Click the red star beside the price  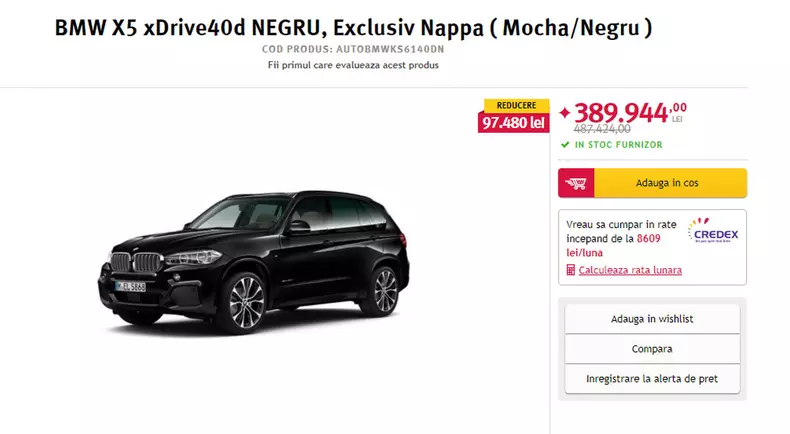(x=565, y=112)
